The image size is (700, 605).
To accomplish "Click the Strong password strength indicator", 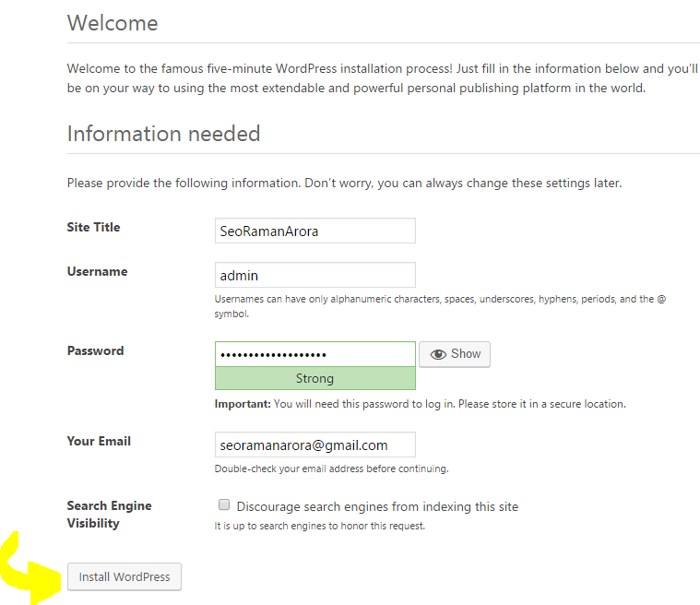I will (x=315, y=378).
